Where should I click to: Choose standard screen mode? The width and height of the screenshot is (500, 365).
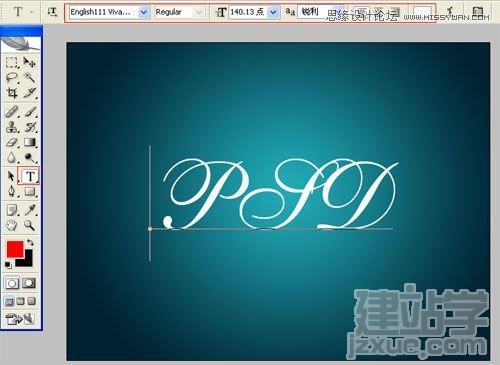(x=9, y=302)
